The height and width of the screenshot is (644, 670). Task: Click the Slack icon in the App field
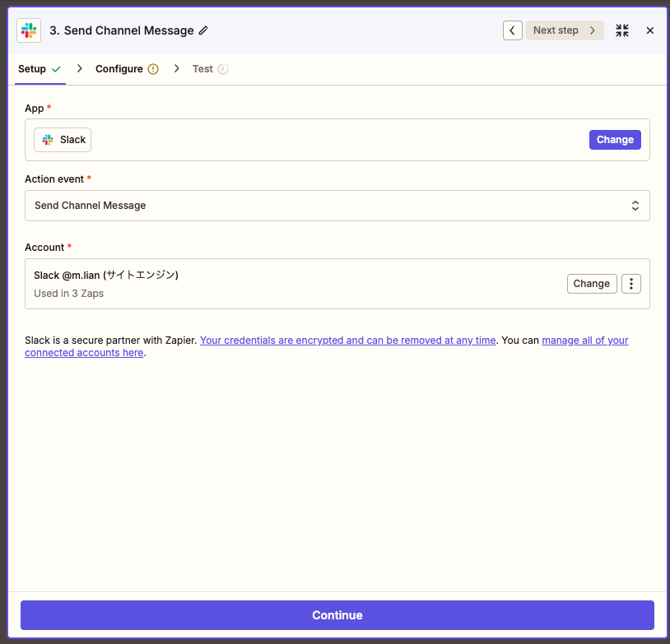[x=48, y=140]
